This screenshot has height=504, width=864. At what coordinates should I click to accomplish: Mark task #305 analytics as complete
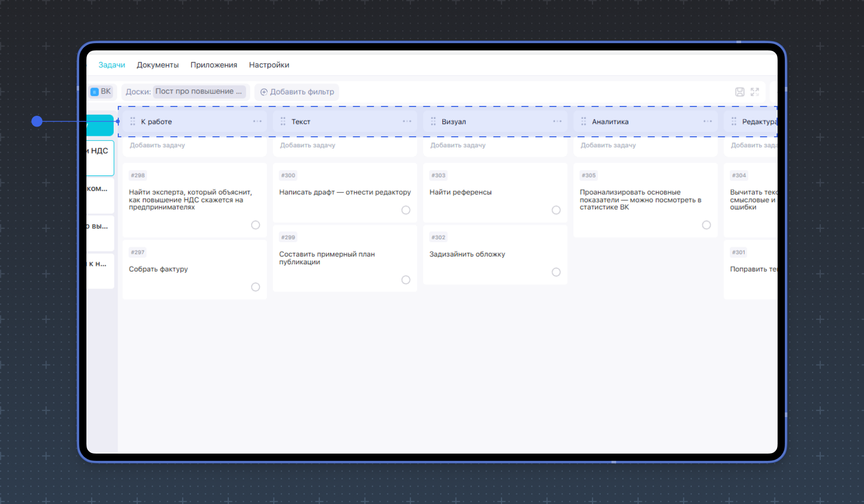point(707,225)
